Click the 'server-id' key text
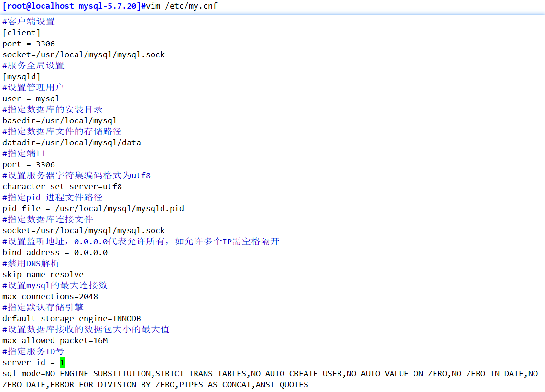This screenshot has width=545, height=392. point(24,362)
